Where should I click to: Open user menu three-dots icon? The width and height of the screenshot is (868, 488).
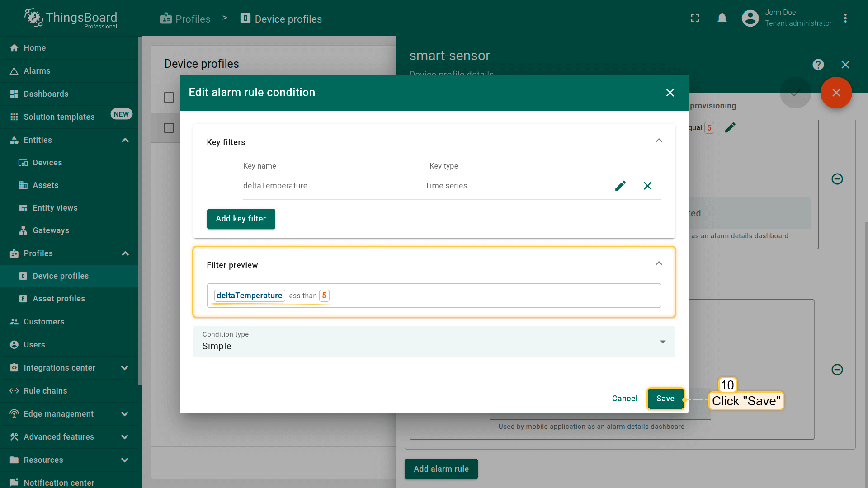845,18
